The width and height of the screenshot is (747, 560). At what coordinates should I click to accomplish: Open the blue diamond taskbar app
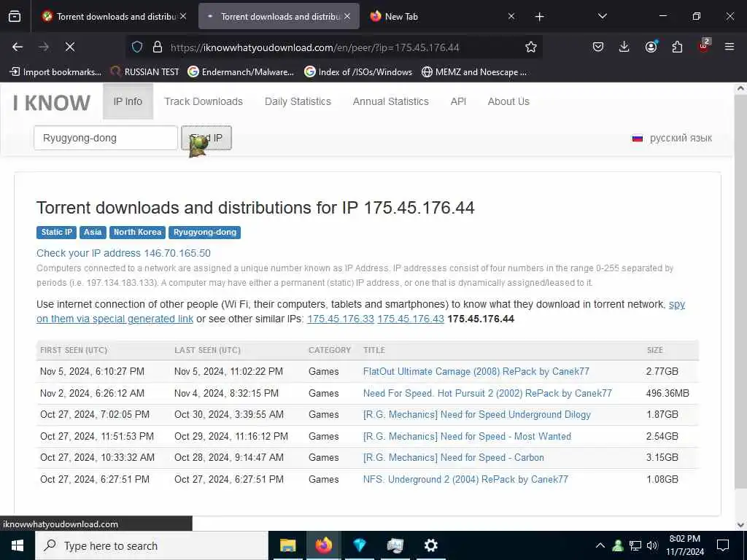coord(360,545)
